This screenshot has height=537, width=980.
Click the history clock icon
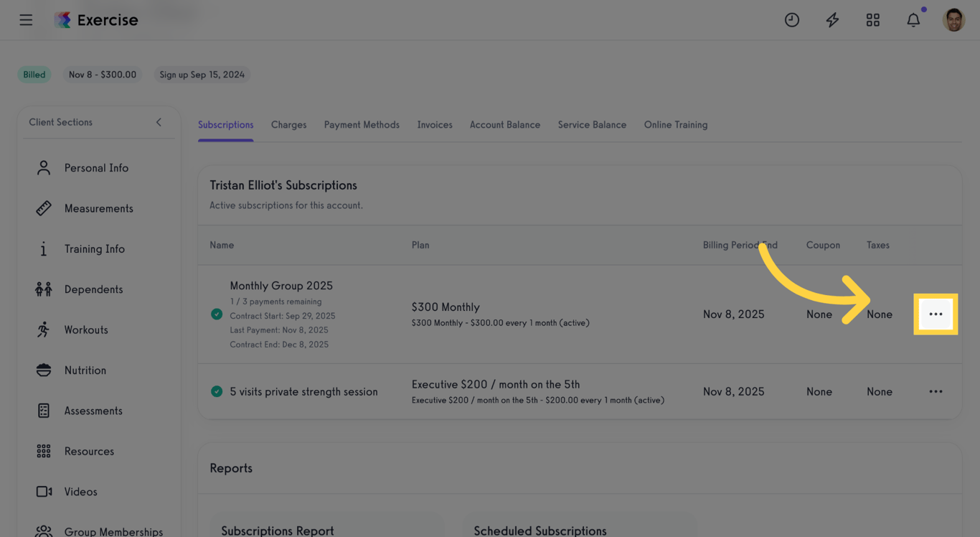(792, 19)
